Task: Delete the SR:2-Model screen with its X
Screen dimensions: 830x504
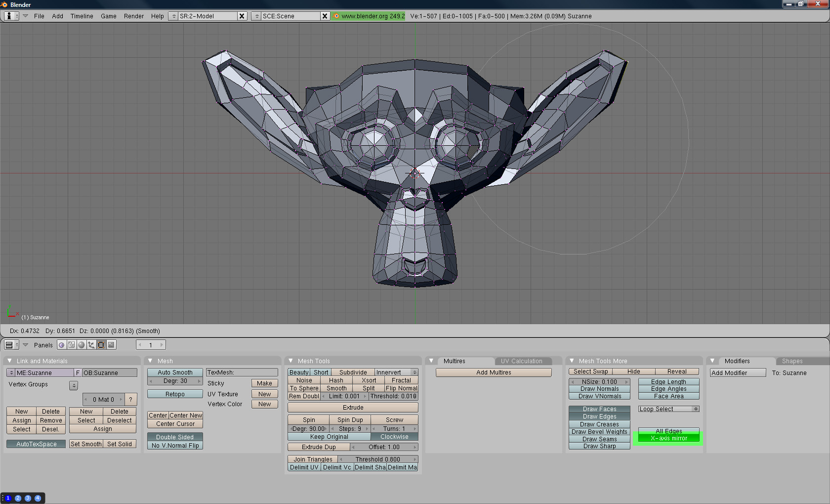Action: pos(242,16)
